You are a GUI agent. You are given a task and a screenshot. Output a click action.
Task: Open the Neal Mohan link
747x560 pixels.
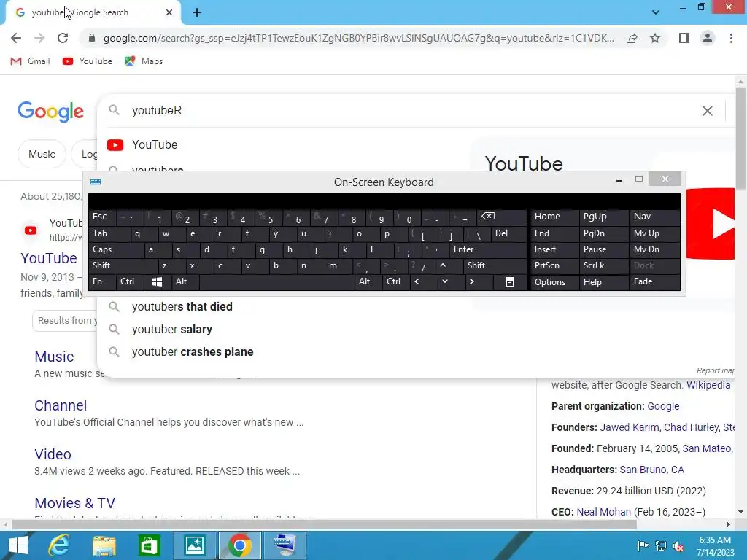tap(603, 512)
